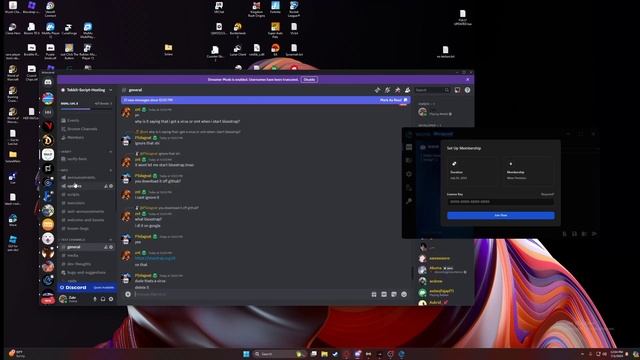The height and width of the screenshot is (360, 640).
Task: Open Discord user settings gear
Action: point(111,299)
